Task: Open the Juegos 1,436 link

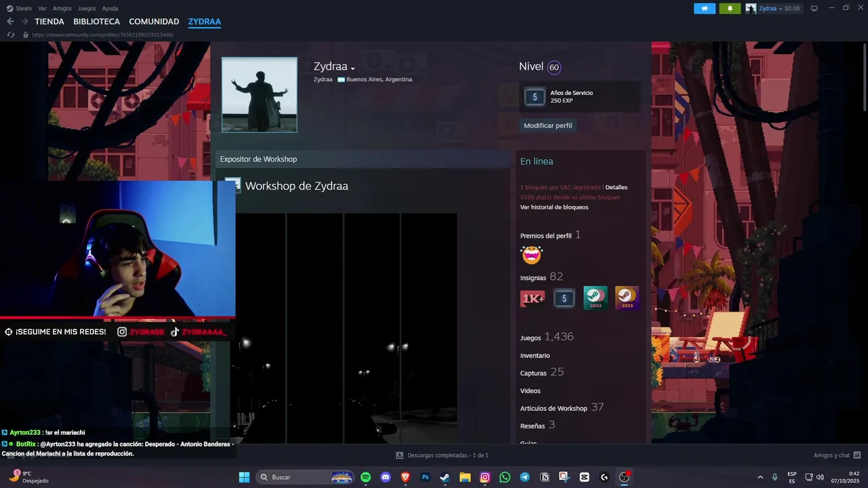Action: click(547, 337)
